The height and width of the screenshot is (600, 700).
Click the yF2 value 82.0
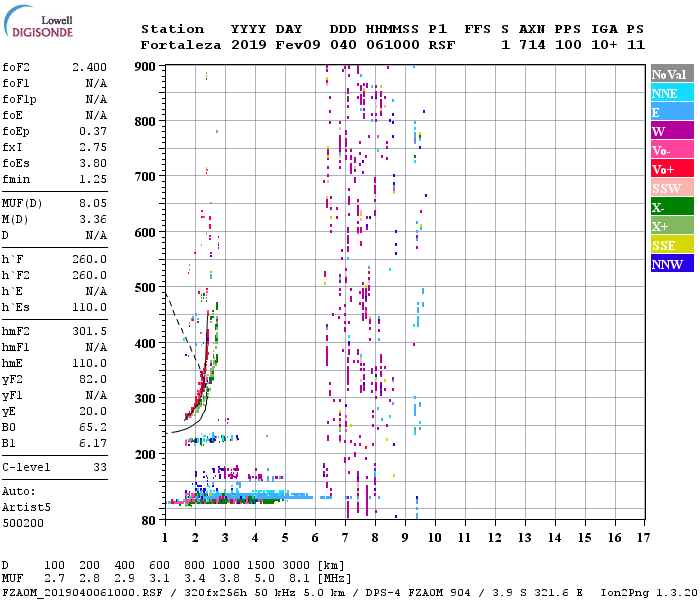coord(93,379)
